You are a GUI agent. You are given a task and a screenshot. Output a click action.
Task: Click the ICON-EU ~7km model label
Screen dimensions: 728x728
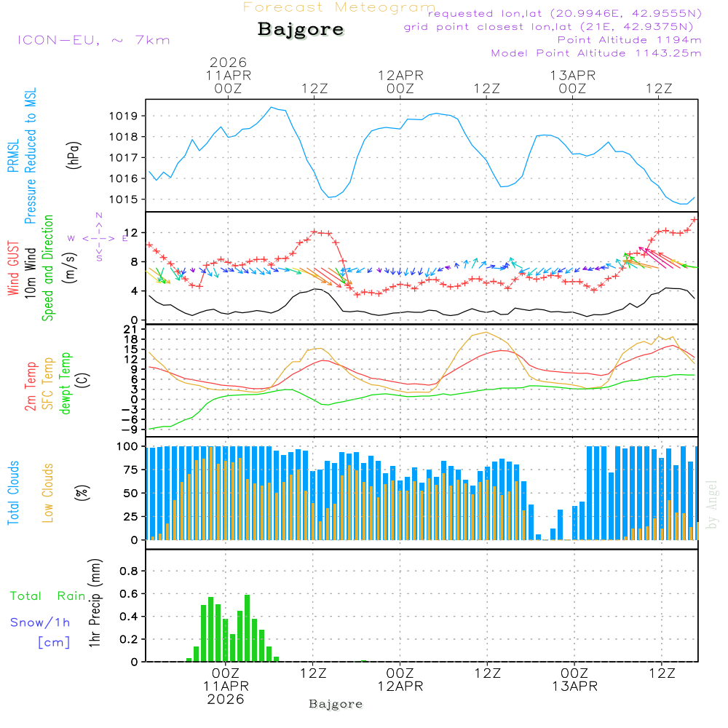tap(93, 40)
